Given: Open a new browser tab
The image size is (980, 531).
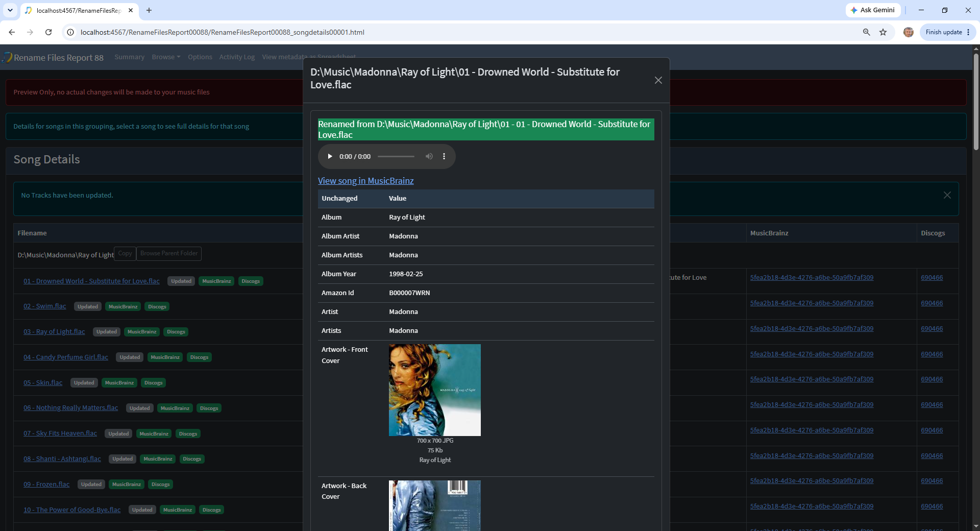Looking at the screenshot, I should [x=149, y=10].
